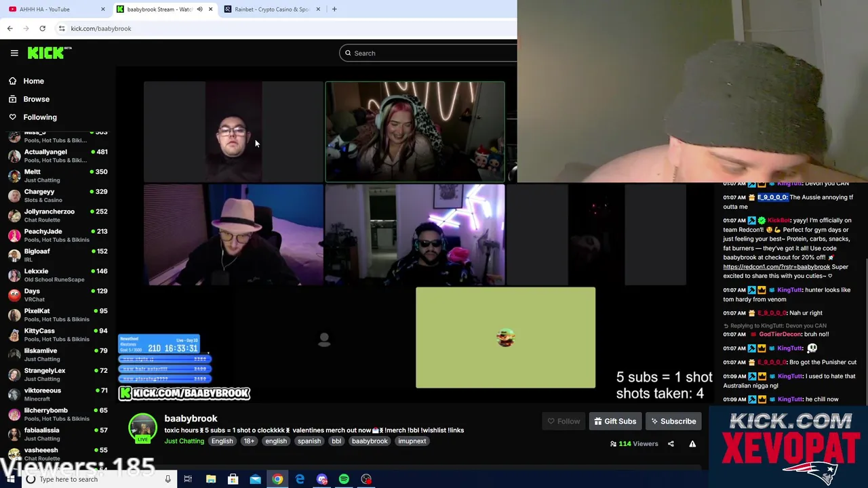Click the Subscribe button
This screenshot has height=488, width=868.
(673, 422)
